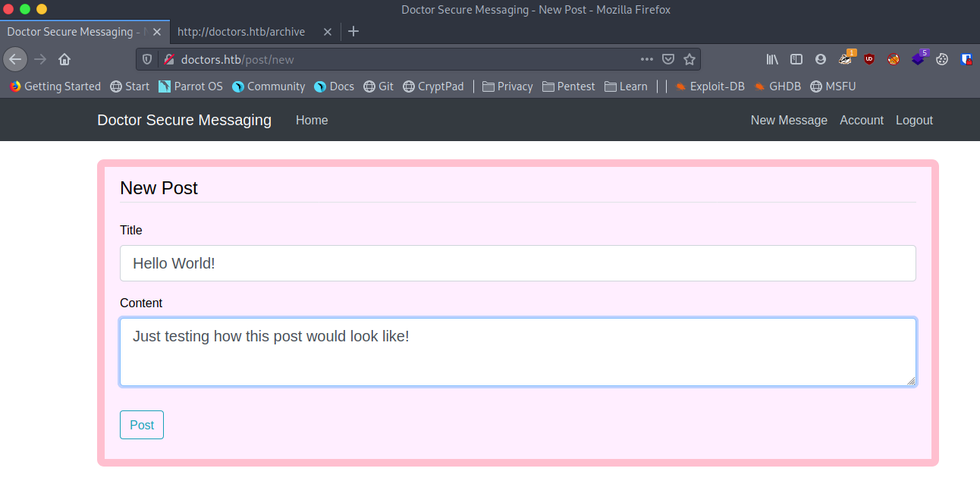Viewport: 980px width, 484px height.
Task: Click into the Title input field
Action: pyautogui.click(x=517, y=263)
